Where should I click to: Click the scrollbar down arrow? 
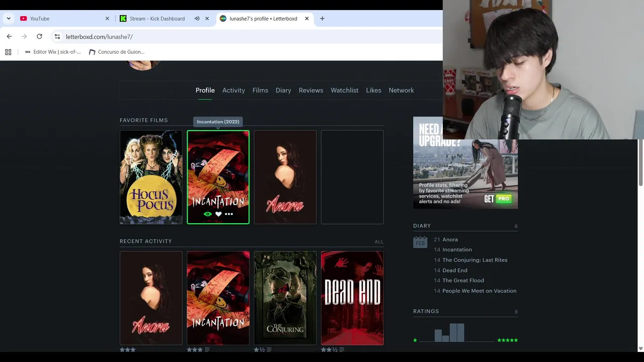click(x=640, y=348)
